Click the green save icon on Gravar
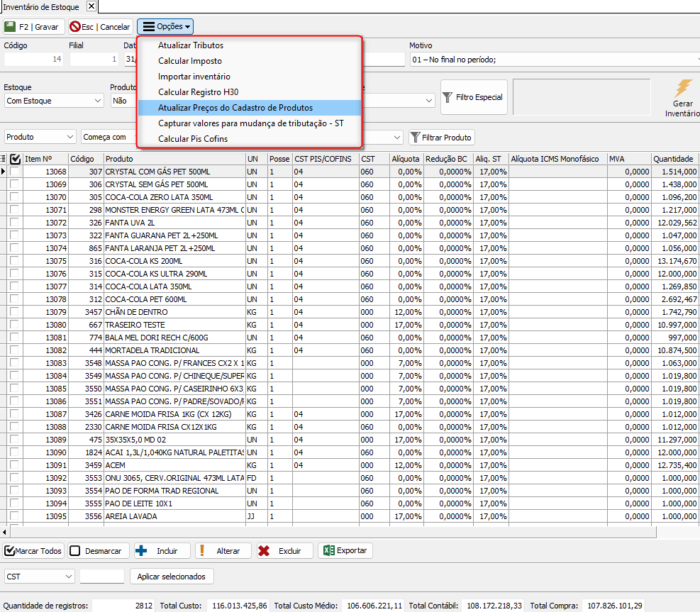 point(11,27)
